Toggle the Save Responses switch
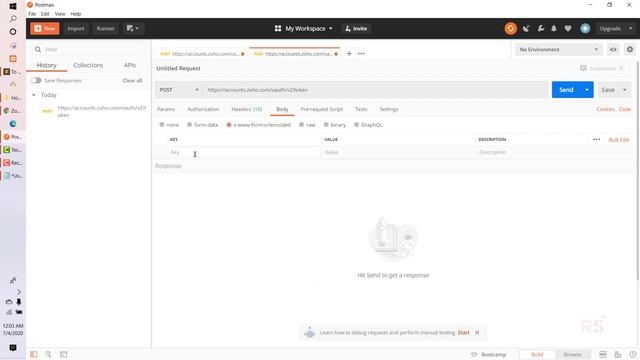The image size is (640, 360). point(36,80)
